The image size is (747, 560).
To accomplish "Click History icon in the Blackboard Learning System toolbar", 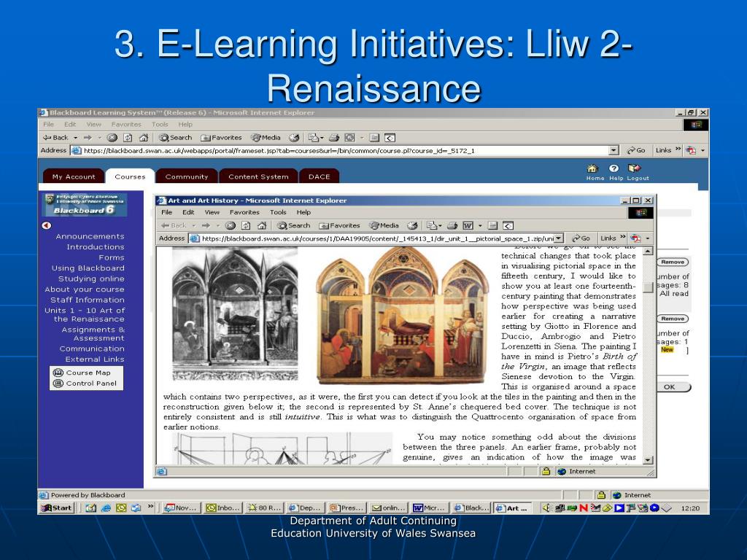I will [x=294, y=138].
